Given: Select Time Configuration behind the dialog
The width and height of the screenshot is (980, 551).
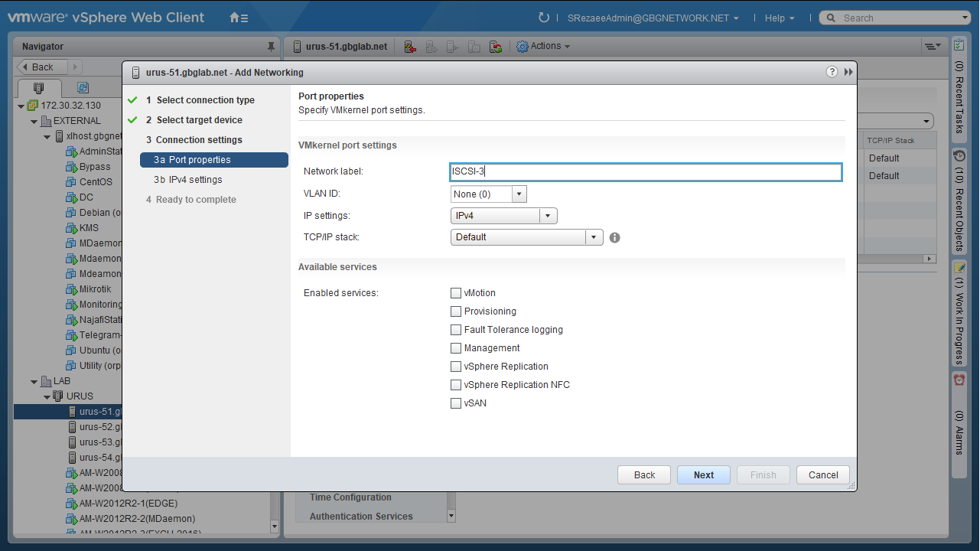Looking at the screenshot, I should pos(350,497).
